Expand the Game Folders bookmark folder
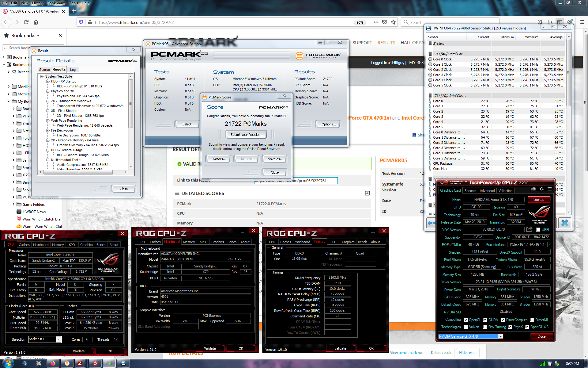The height and width of the screenshot is (368, 588). [x=13, y=204]
